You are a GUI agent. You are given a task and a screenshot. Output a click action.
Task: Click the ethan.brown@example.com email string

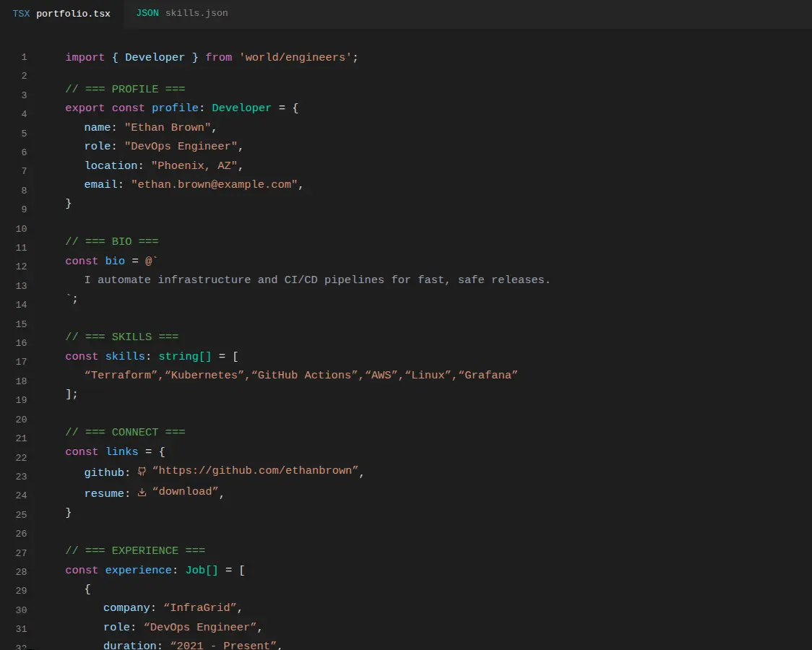pyautogui.click(x=214, y=184)
